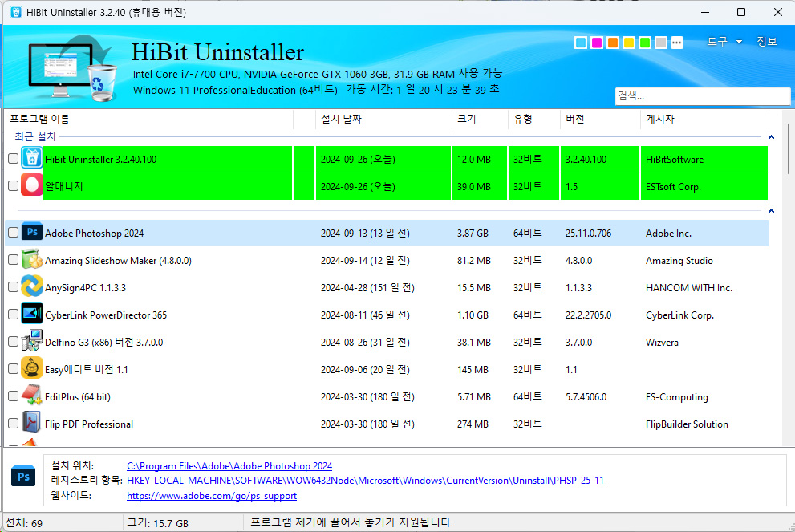Collapse the 최근 설치 group

[771, 137]
